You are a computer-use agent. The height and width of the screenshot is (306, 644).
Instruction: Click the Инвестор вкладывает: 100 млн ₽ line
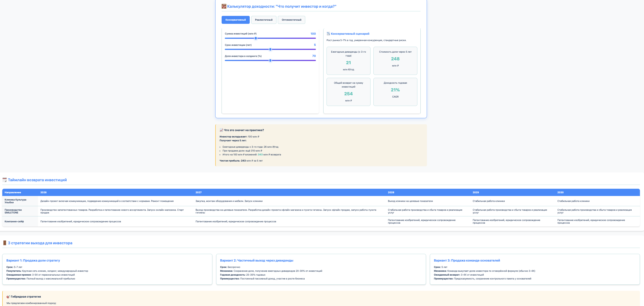(239, 137)
